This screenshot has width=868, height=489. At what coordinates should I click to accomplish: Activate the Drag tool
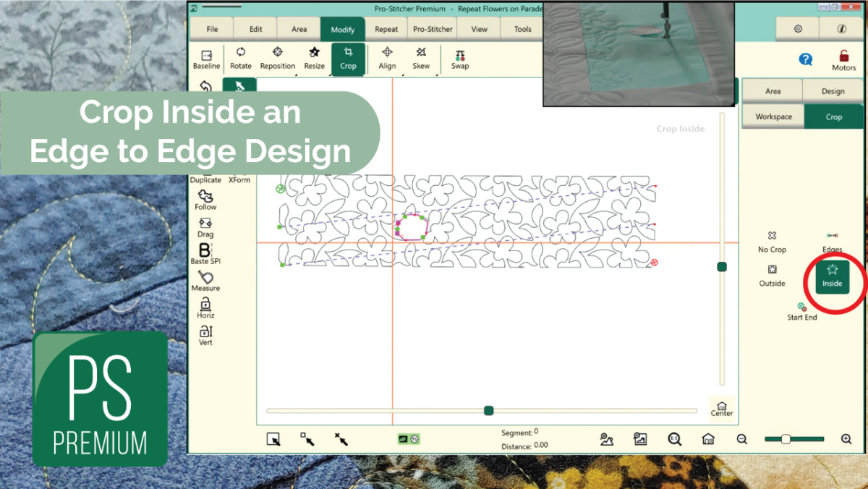[205, 228]
